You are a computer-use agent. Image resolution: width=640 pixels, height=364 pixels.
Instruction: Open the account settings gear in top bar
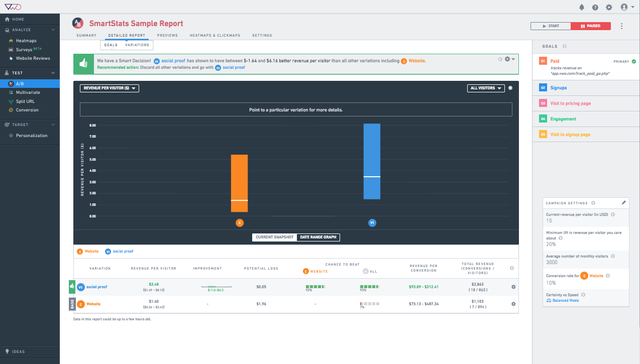pos(609,7)
